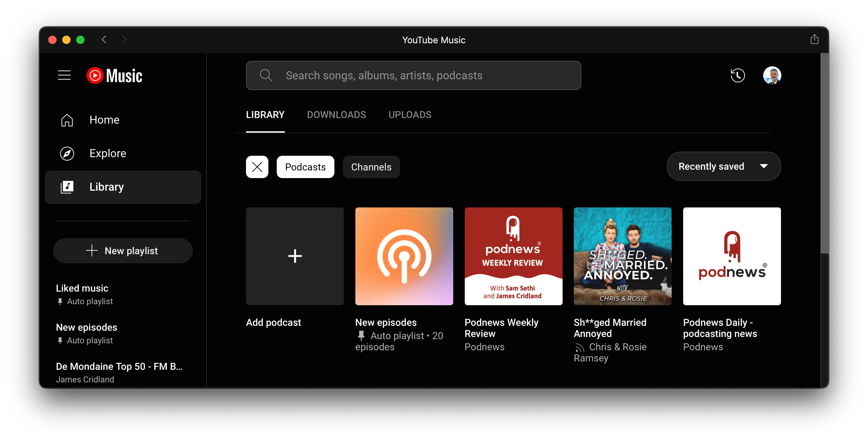The image size is (868, 440).
Task: Click the Add podcast tile
Action: tap(295, 256)
